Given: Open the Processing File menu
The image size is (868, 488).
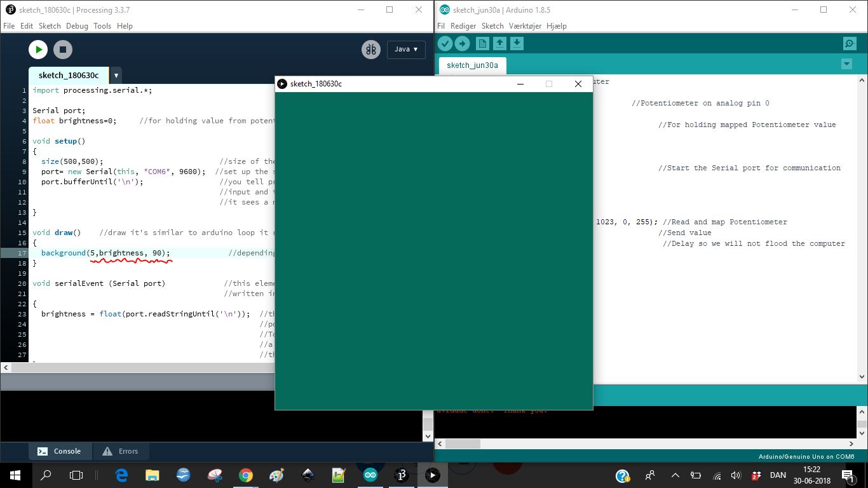Looking at the screenshot, I should tap(9, 26).
